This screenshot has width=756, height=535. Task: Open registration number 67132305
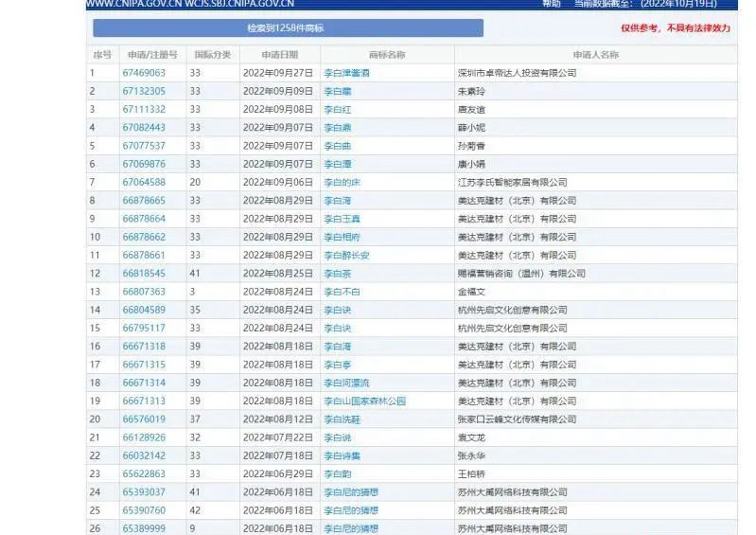[x=144, y=91]
